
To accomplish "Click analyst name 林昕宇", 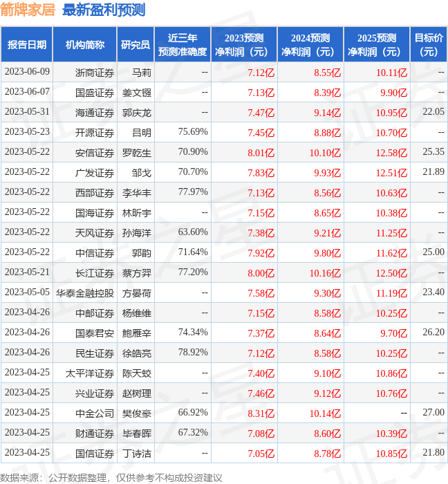I will click(x=137, y=213).
